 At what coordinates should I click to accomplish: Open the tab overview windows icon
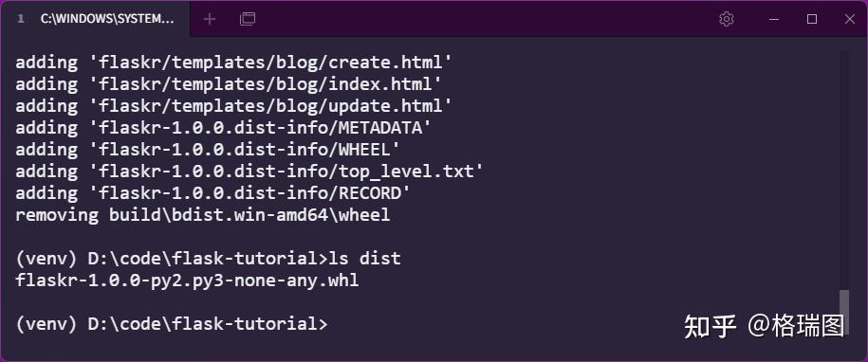pyautogui.click(x=248, y=19)
